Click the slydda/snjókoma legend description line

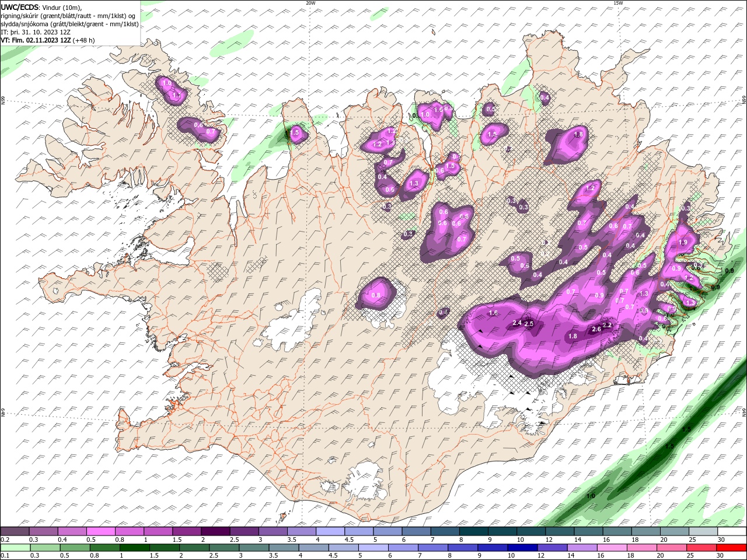coord(70,24)
